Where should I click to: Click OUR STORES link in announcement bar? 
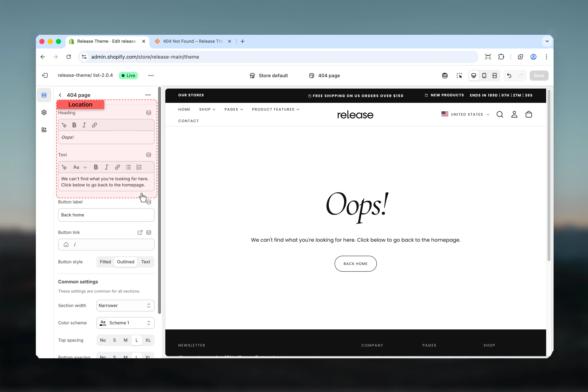tap(191, 95)
